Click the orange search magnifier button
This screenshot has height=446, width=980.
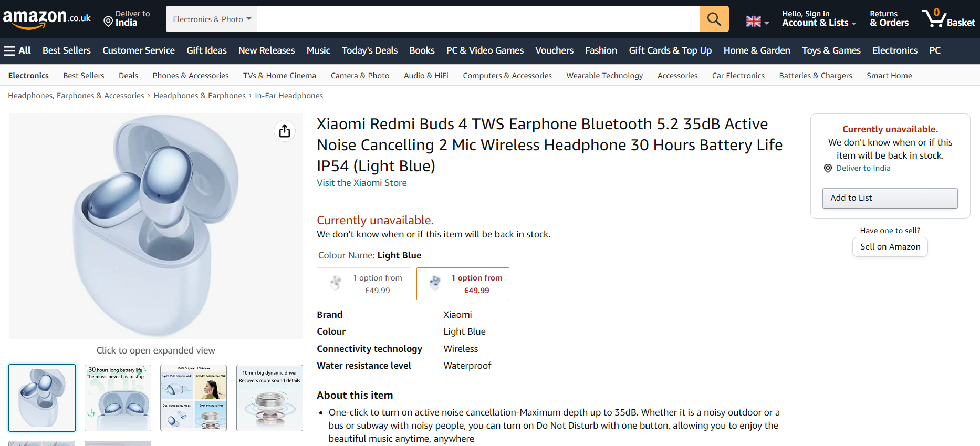(x=714, y=19)
